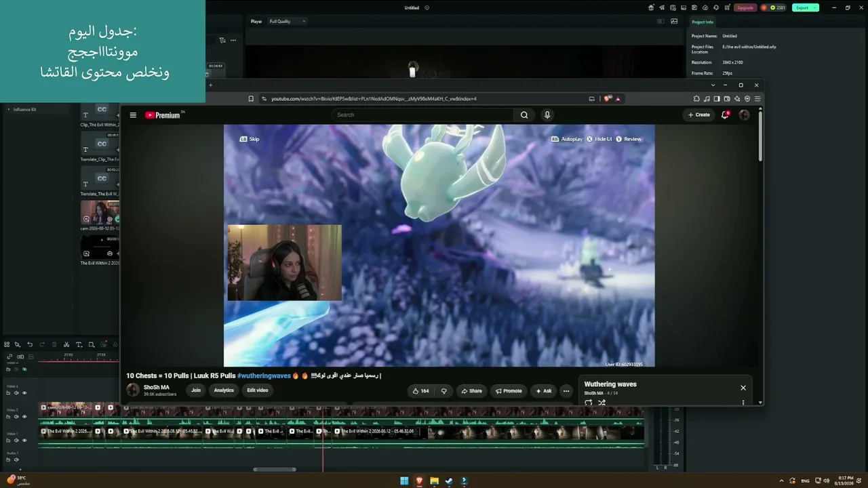Click the Edit video button
Viewport: 868px width, 488px height.
[258, 390]
